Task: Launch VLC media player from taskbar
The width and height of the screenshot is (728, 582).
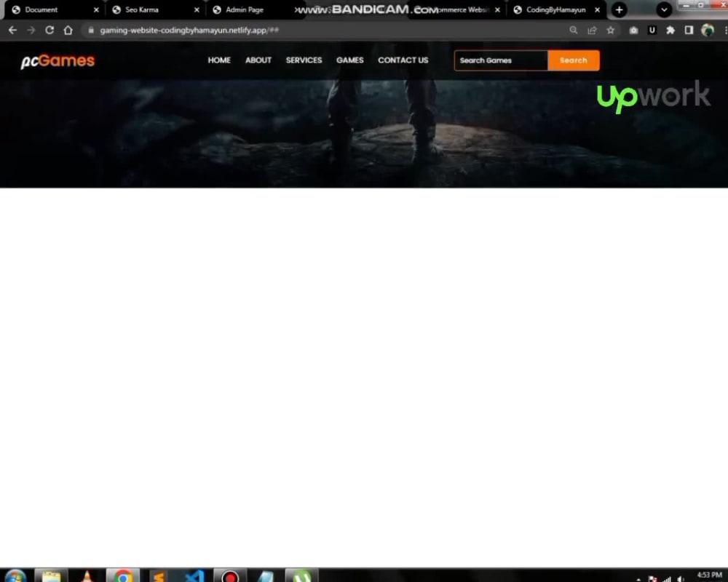Action: (87, 576)
